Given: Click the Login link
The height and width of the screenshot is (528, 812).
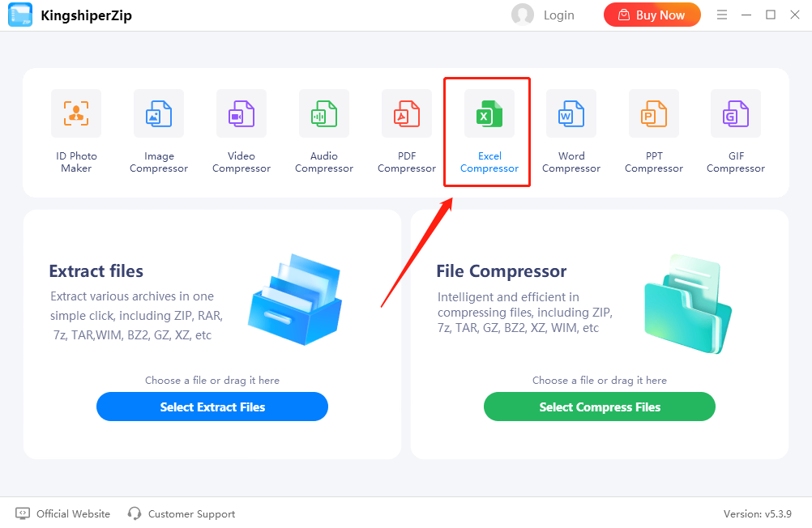Looking at the screenshot, I should (x=559, y=15).
